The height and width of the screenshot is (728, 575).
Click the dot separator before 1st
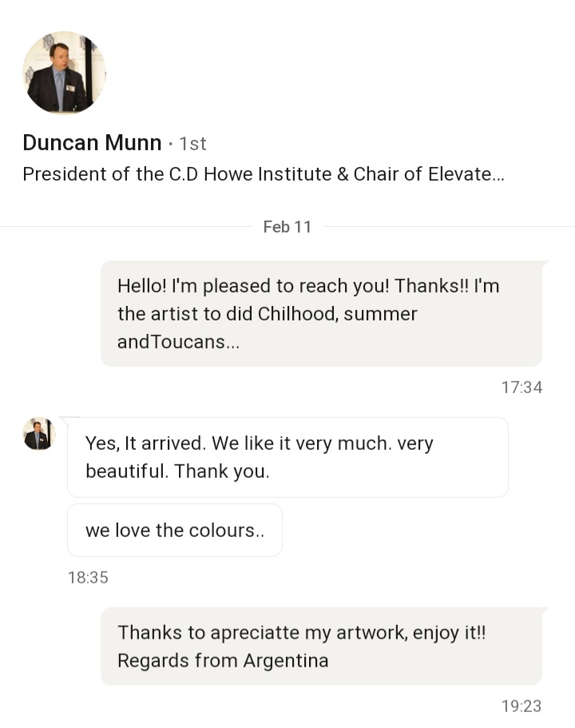tap(170, 145)
